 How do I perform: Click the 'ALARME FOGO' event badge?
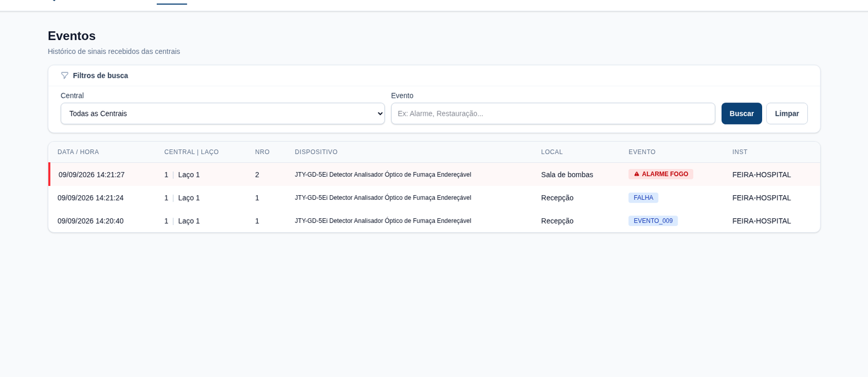661,174
